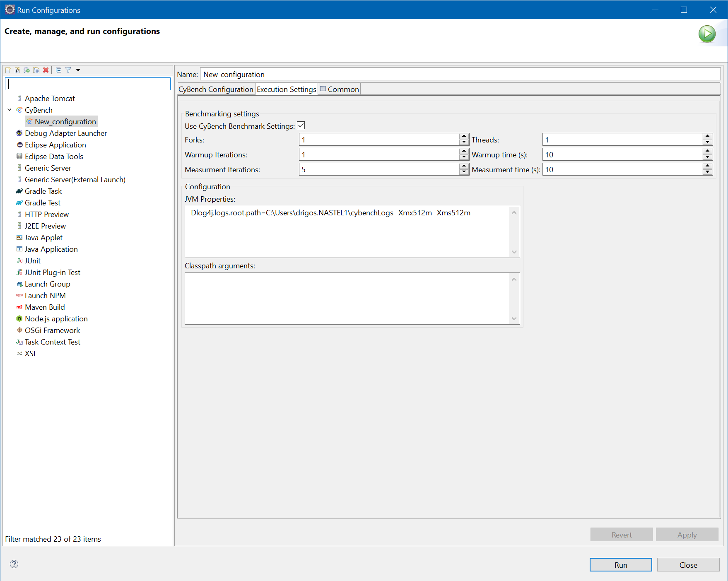Select J2EE Preview item
Viewport: 728px width, 581px height.
click(x=45, y=226)
